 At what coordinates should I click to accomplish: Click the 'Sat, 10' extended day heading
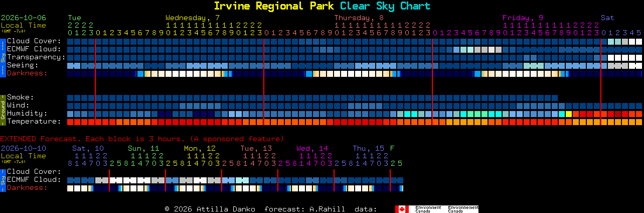pyautogui.click(x=88, y=148)
